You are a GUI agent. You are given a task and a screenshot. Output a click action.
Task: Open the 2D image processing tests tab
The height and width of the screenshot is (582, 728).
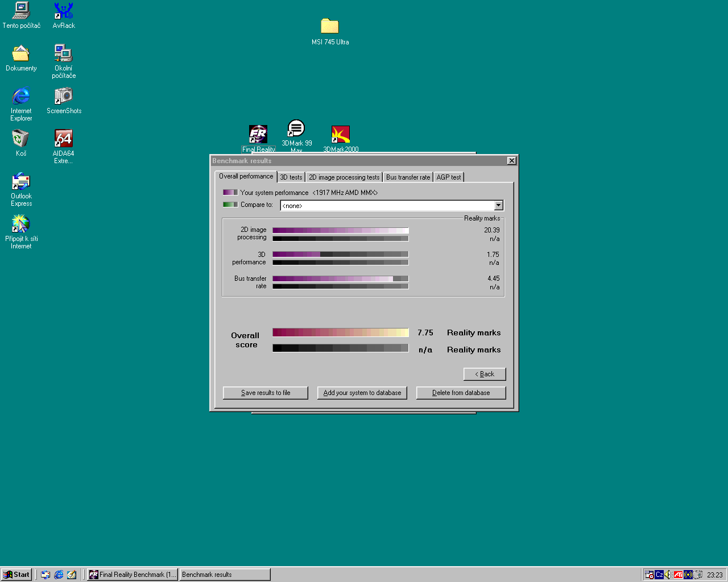pos(344,177)
